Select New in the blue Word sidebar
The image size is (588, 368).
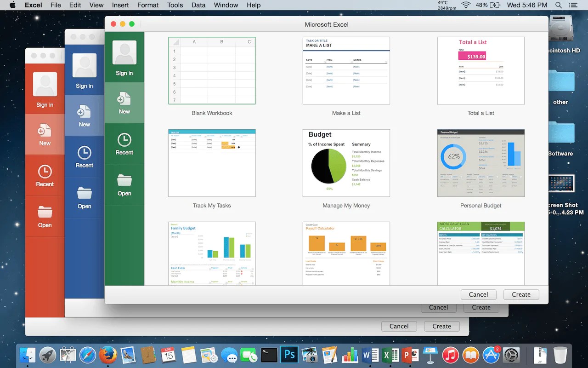point(85,116)
